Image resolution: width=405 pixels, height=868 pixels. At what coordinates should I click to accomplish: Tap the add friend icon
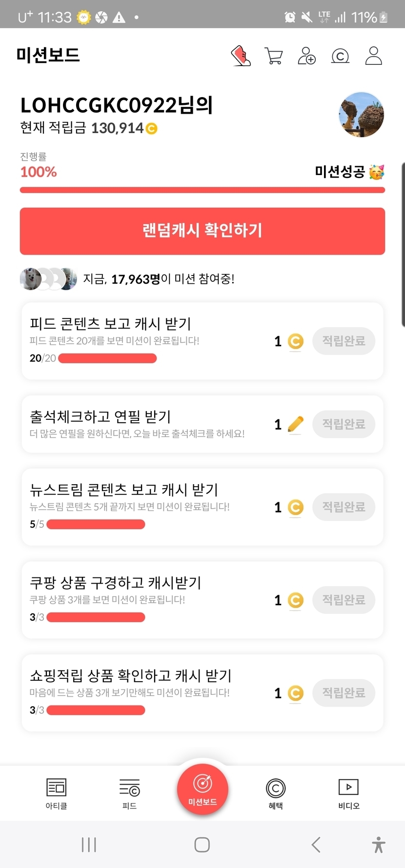306,56
